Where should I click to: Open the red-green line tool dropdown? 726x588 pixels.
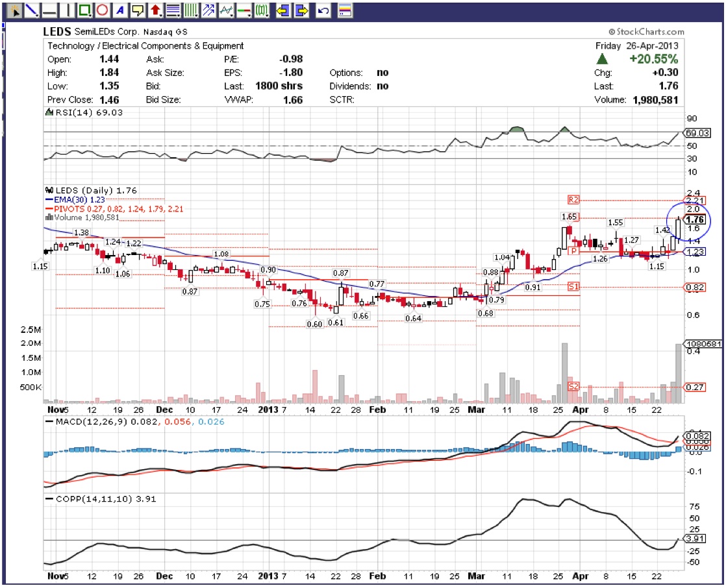pos(243,10)
